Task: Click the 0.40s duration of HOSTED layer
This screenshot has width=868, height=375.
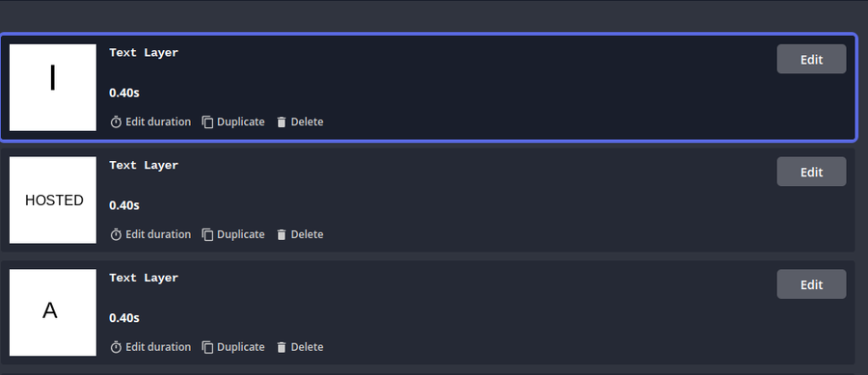Action: (x=124, y=205)
